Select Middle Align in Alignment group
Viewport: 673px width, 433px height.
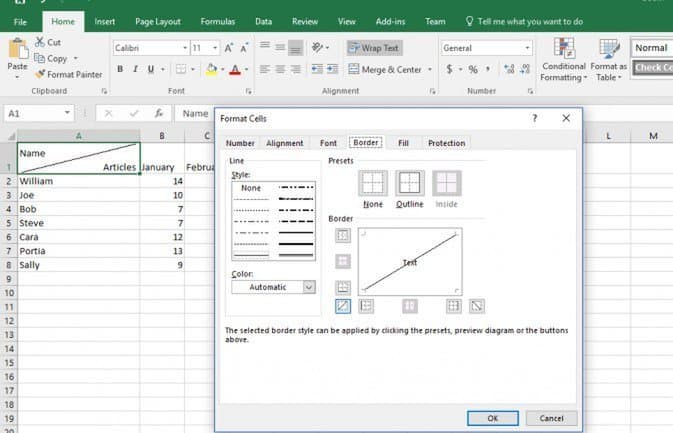coord(280,47)
